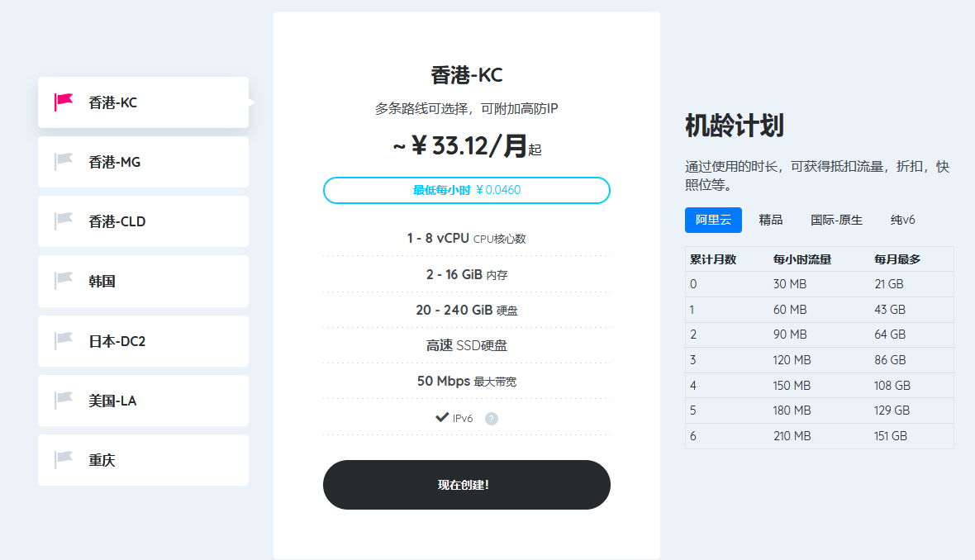The width and height of the screenshot is (975, 560).
Task: Switch to the 阿里云 plan tab
Action: 713,220
